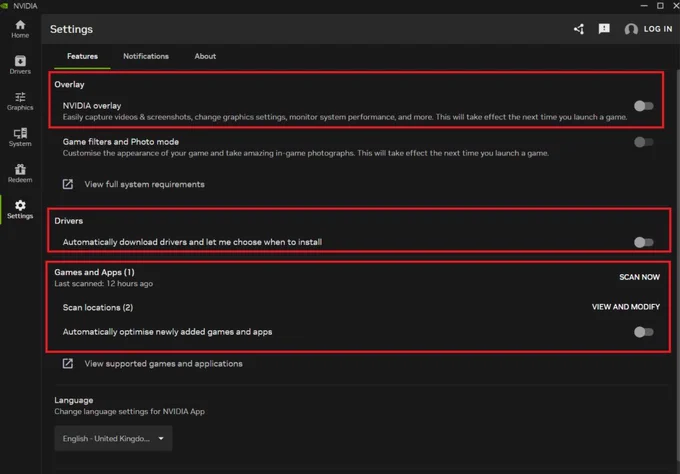This screenshot has width=680, height=474.
Task: Click the LOG IN button
Action: coord(657,29)
